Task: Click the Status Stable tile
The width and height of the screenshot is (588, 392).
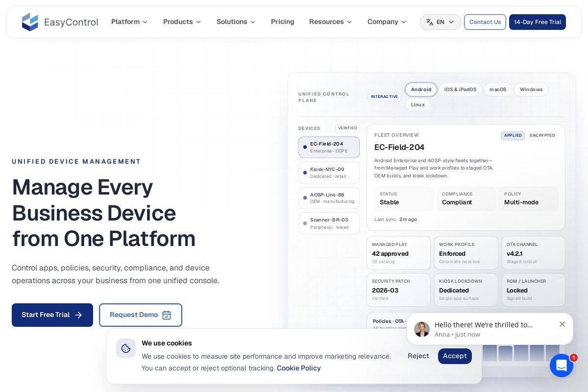Action: pyautogui.click(x=404, y=199)
